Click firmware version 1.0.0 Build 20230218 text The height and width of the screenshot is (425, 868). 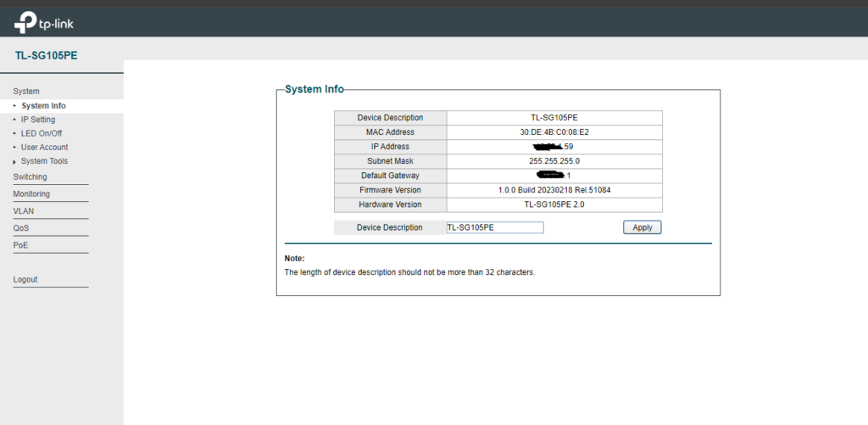point(554,190)
